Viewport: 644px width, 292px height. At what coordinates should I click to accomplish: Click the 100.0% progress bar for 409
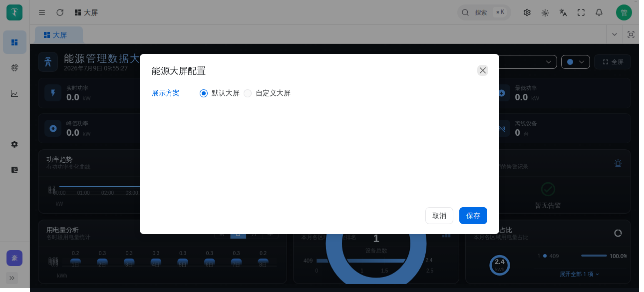(x=594, y=256)
